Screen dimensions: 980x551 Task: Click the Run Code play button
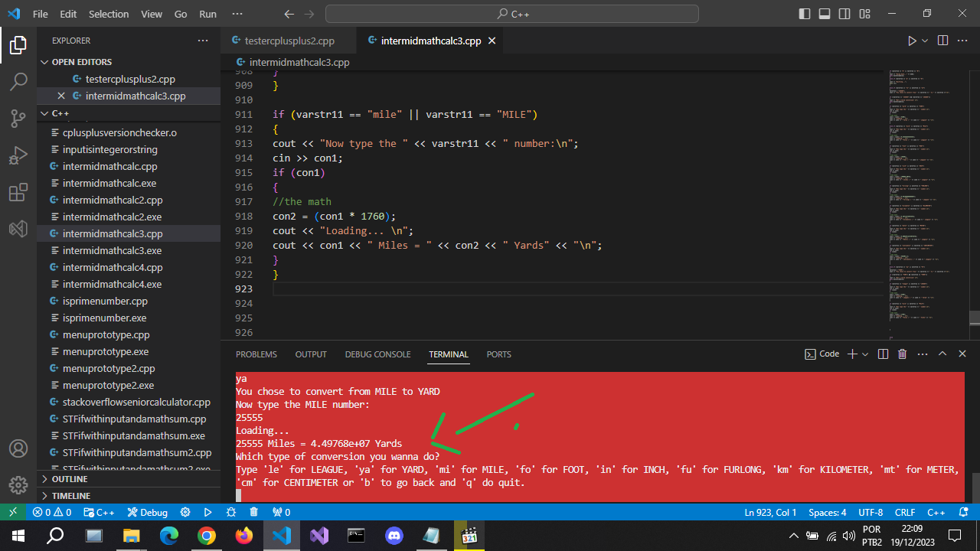pyautogui.click(x=911, y=41)
